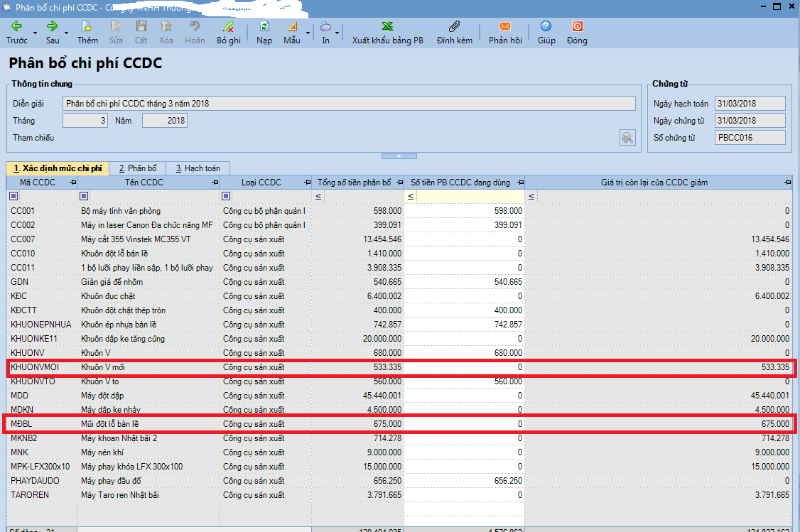Go to next record with Sau arrow
The height and width of the screenshot is (532, 800).
click(52, 26)
